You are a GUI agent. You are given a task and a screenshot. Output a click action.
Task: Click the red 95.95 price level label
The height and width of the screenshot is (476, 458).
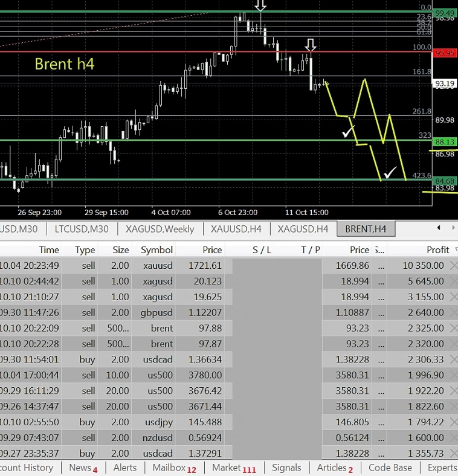[444, 53]
